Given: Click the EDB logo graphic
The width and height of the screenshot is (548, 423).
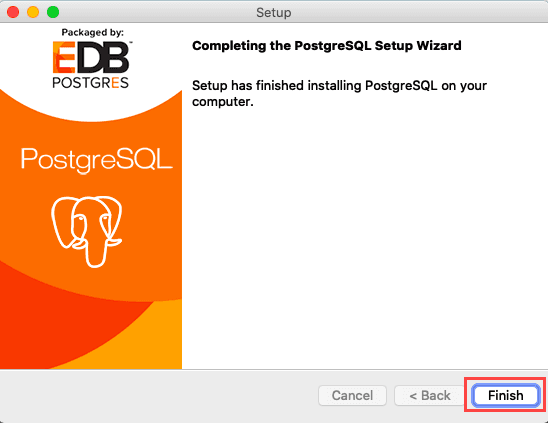Looking at the screenshot, I should click(x=91, y=57).
